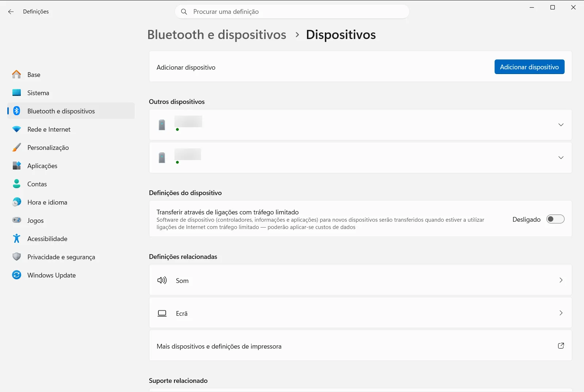Toggle the tráfego limitado transfer switch

[555, 219]
